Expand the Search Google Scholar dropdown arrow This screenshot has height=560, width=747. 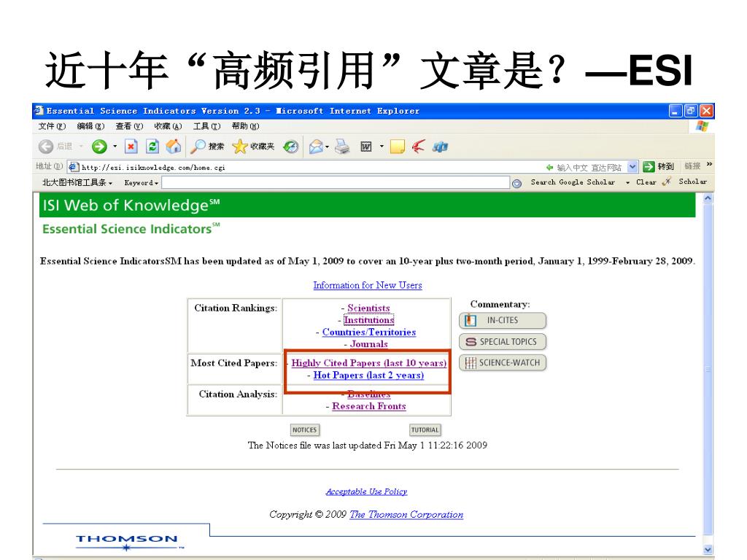click(x=627, y=182)
